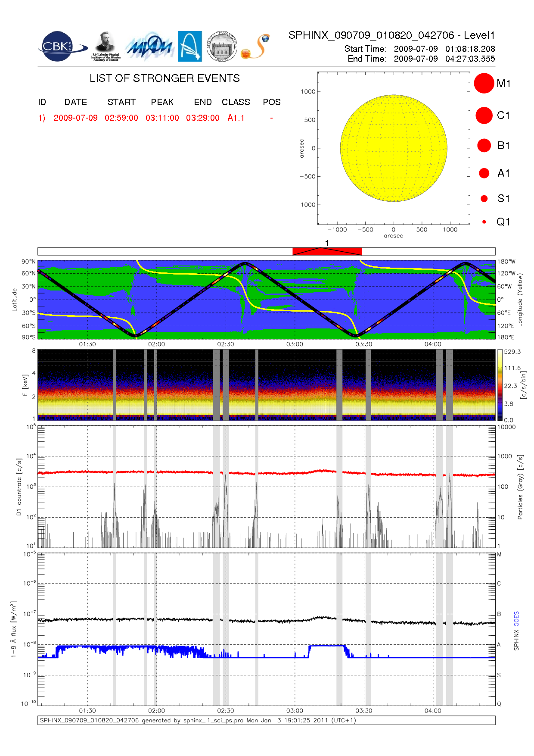534x756 pixels.
Task: Click the POS column header
Action: point(272,102)
